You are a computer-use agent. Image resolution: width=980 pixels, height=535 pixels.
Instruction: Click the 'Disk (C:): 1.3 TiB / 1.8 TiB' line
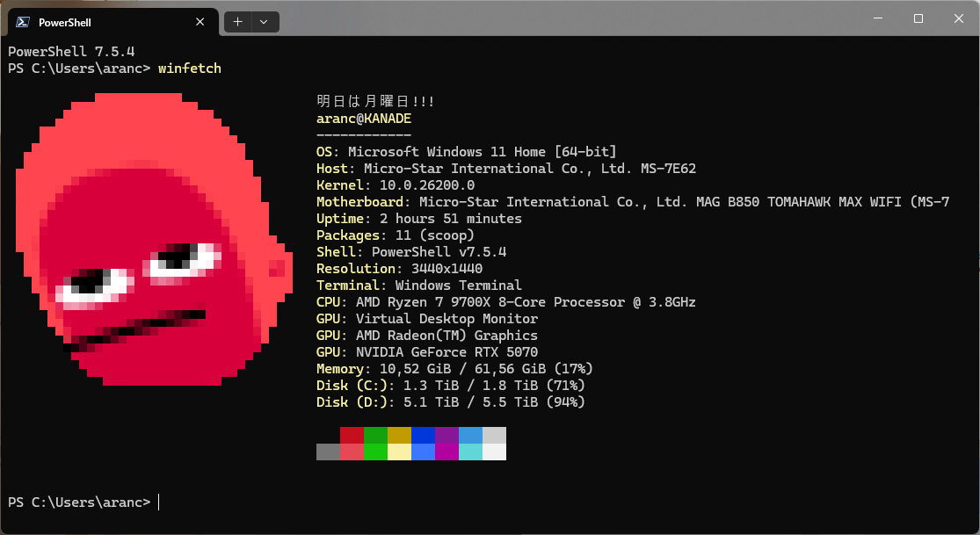(x=451, y=386)
